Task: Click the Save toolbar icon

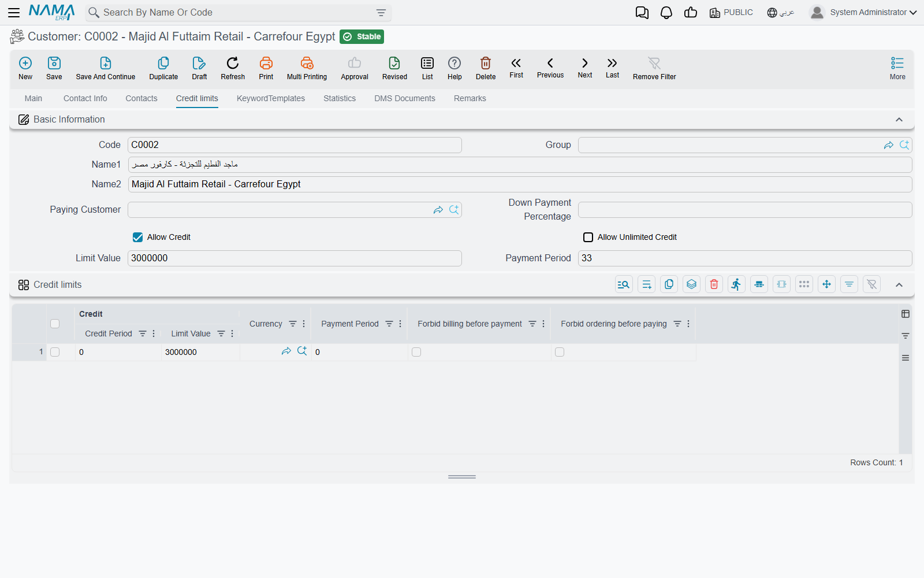Action: tap(54, 68)
